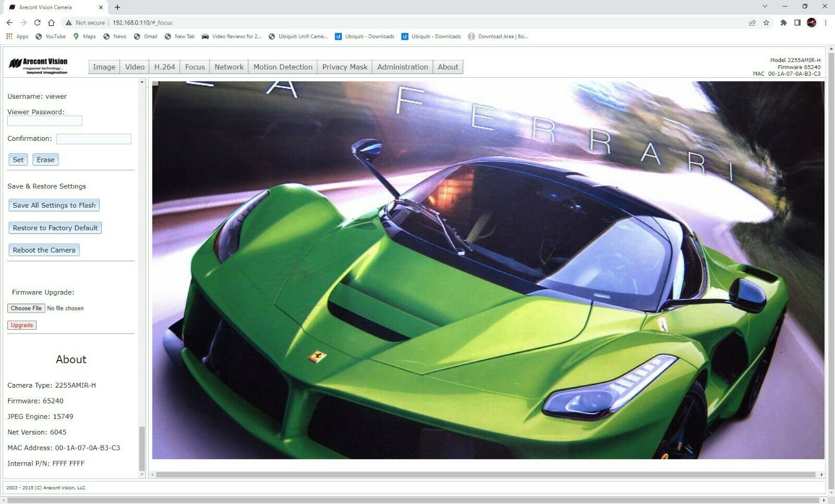Screen dimensions: 835x504
Task: Open the Chrome profile avatar
Action: [x=812, y=22]
